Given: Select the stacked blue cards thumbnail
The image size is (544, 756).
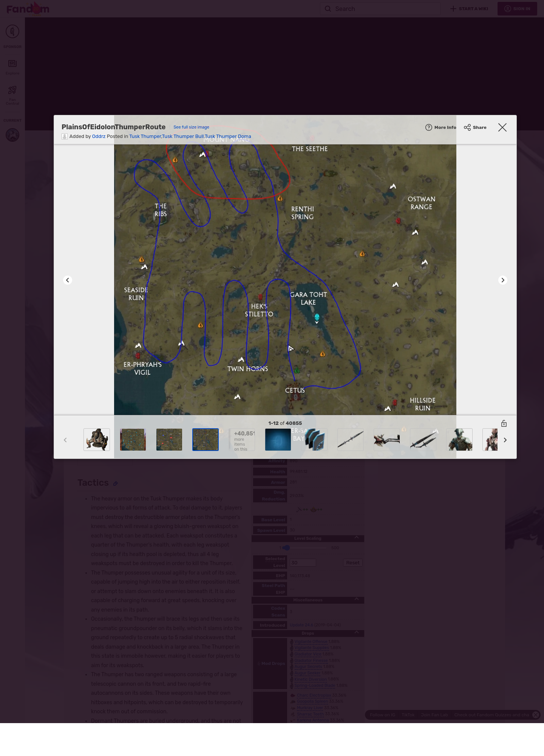Looking at the screenshot, I should coord(314,440).
